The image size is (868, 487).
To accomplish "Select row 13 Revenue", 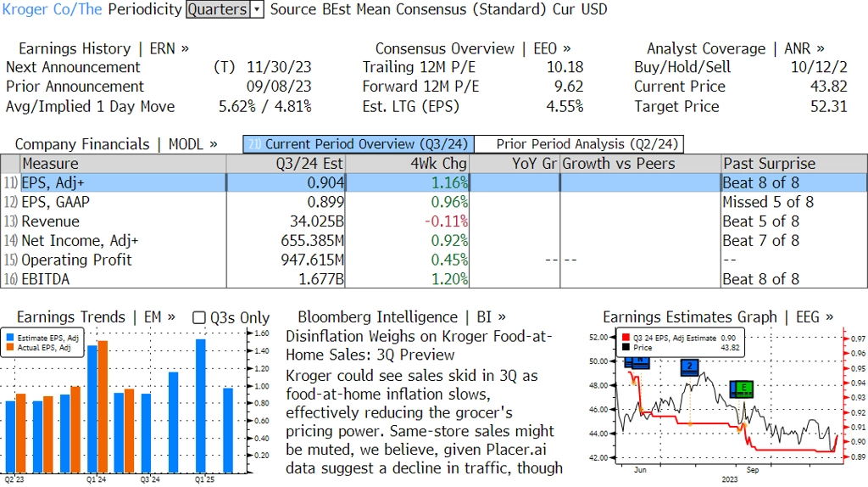I will pyautogui.click(x=434, y=221).
